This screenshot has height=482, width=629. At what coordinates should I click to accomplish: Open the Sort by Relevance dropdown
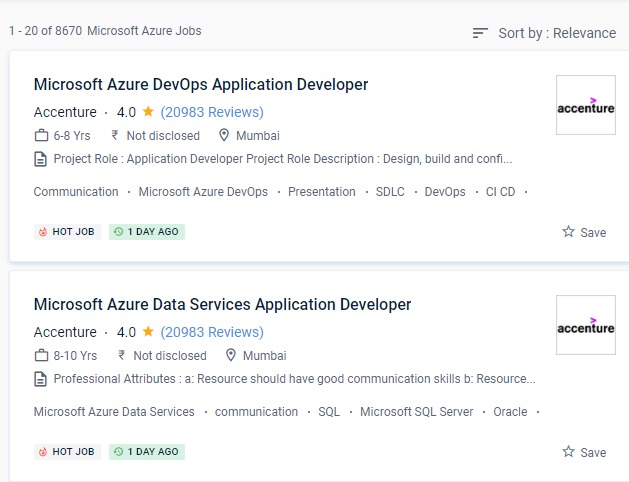[x=556, y=33]
